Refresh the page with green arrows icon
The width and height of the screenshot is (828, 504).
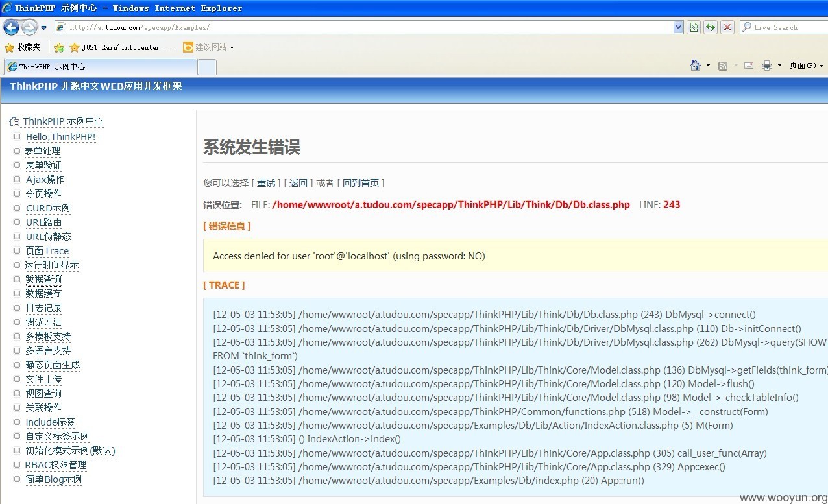tap(711, 27)
